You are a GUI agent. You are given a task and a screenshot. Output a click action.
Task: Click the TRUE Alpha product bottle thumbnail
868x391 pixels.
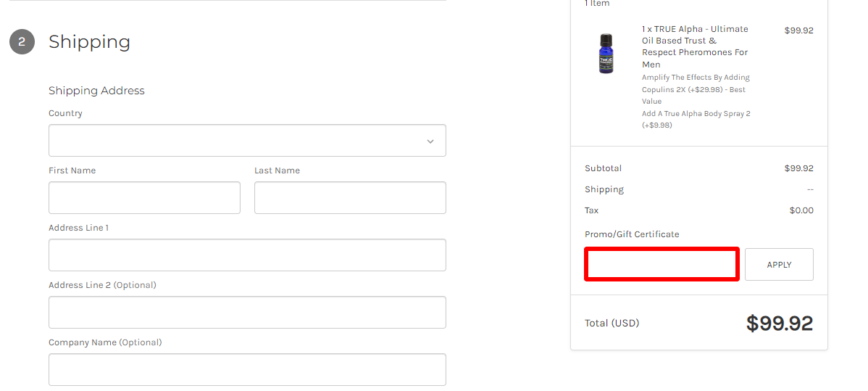pos(606,54)
